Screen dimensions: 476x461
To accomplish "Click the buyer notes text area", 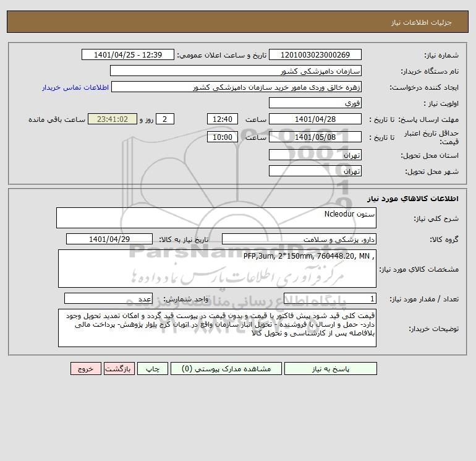I will [x=217, y=328].
